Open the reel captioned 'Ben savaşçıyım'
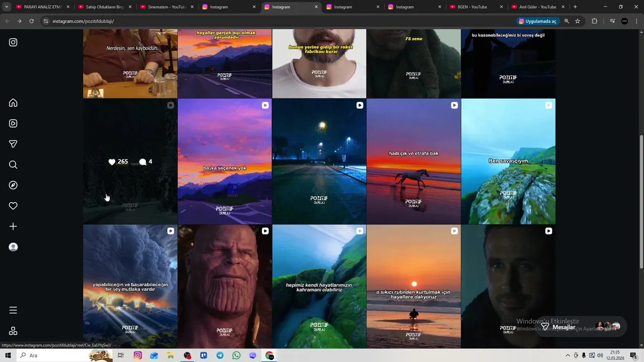The image size is (644, 362). point(508,161)
